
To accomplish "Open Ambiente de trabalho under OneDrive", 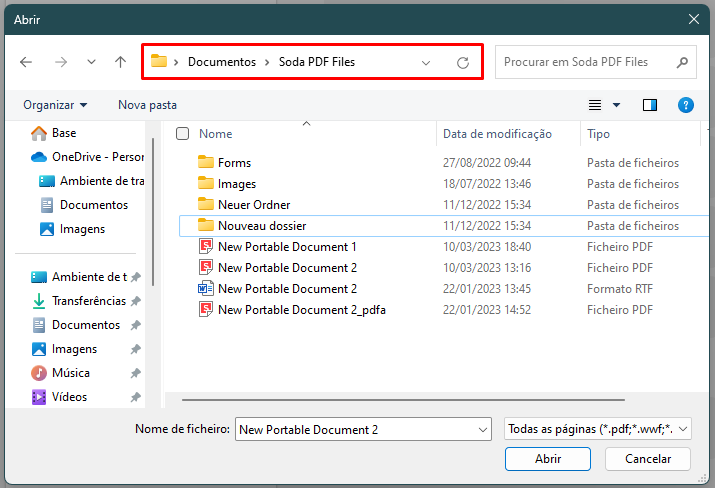I will (x=92, y=181).
